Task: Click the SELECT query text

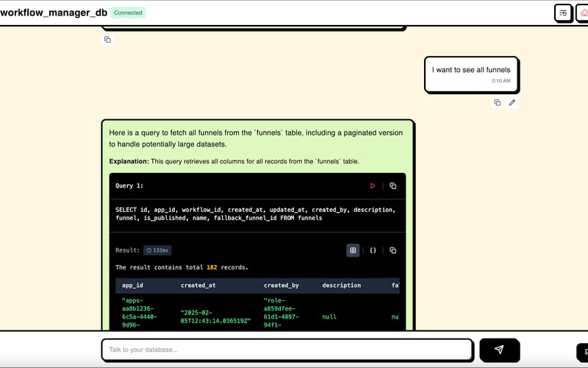Action: tap(255, 214)
